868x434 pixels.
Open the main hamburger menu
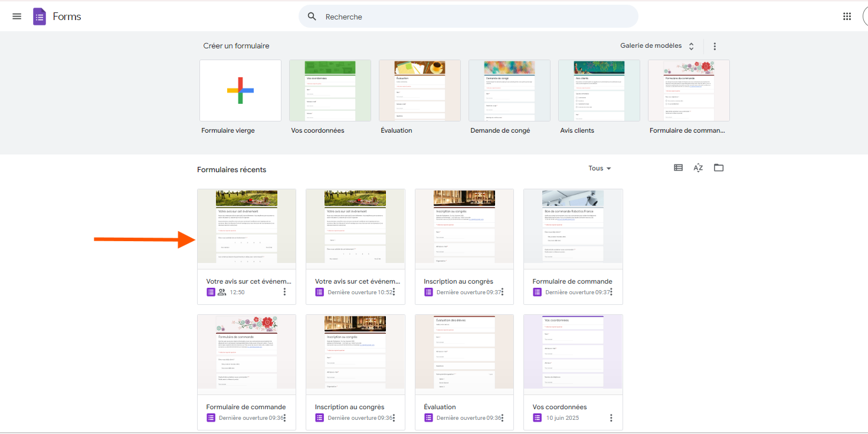pos(17,17)
